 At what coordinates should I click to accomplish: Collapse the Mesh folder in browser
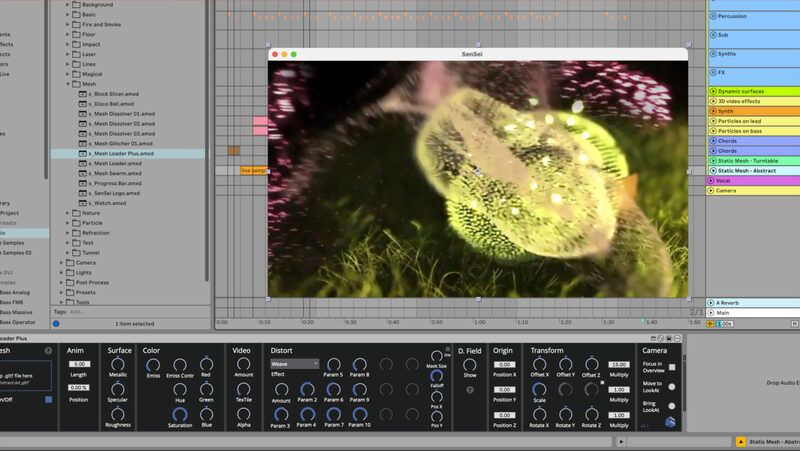point(69,84)
